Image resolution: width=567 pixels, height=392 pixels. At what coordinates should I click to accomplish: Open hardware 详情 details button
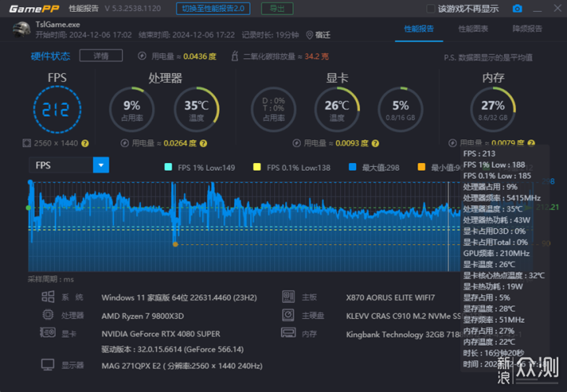(x=101, y=56)
